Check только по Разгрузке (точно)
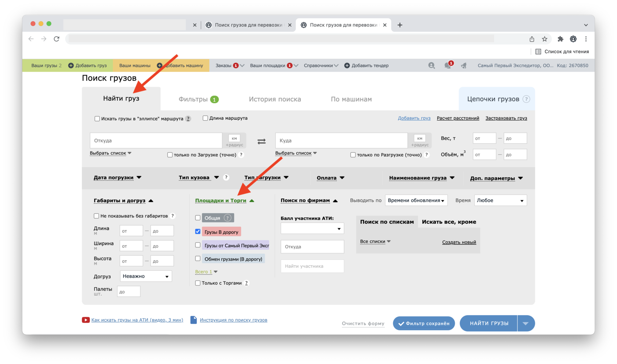Screen dimensions: 617x364 click(353, 155)
